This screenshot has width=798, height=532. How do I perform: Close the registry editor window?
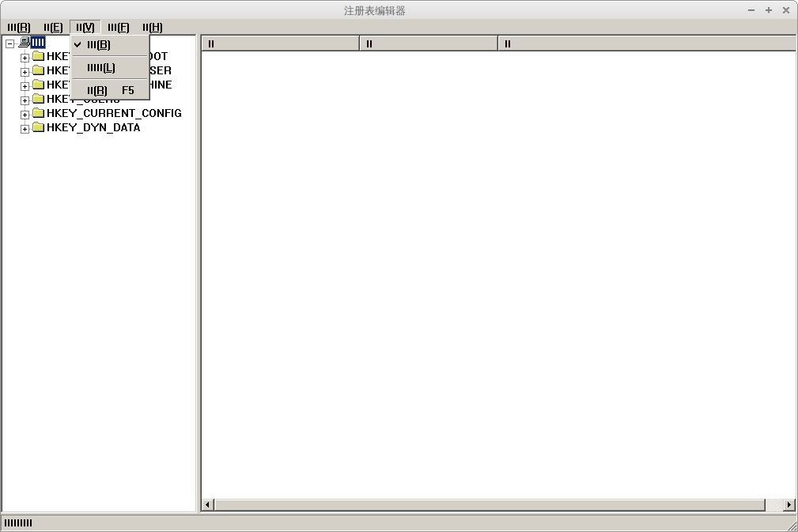[786, 10]
